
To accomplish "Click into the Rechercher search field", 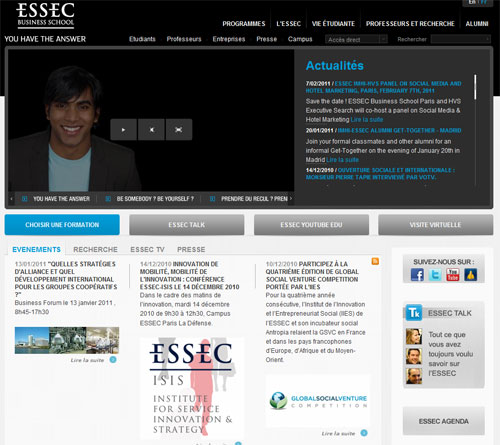I will 461,39.
